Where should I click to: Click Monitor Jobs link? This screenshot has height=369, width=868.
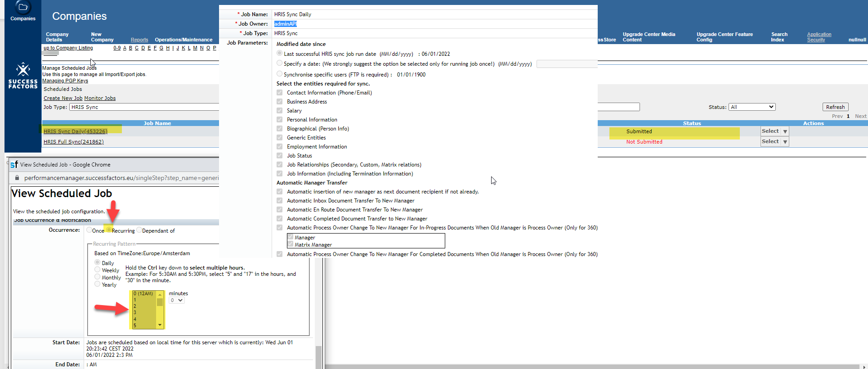100,98
